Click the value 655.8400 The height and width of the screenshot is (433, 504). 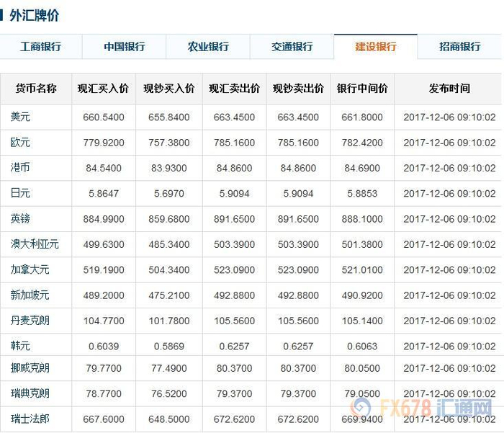click(169, 117)
